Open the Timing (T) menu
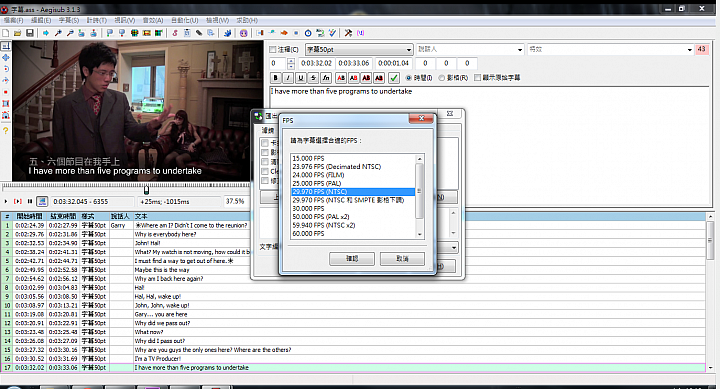This screenshot has height=389, width=720. 96,20
